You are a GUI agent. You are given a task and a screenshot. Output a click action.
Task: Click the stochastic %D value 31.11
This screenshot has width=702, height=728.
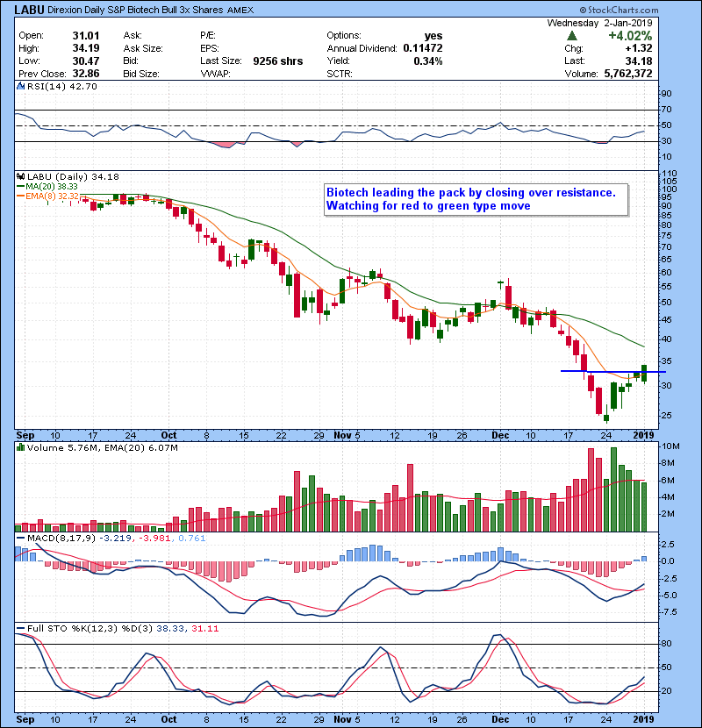point(204,629)
